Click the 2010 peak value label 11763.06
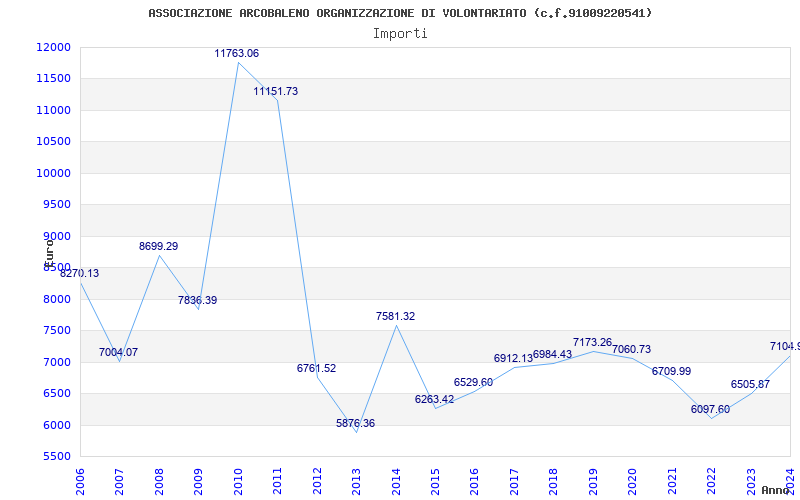This screenshot has height=500, width=800. 236,53
